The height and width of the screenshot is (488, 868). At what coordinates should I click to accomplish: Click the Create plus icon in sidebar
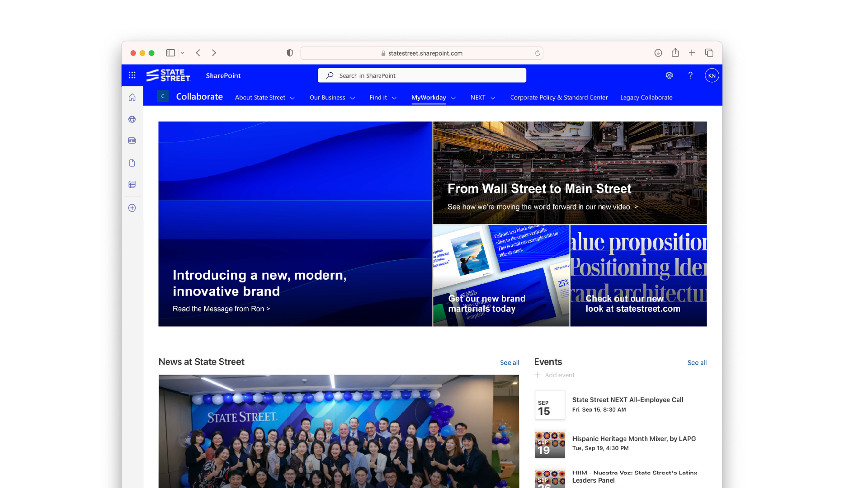[132, 208]
